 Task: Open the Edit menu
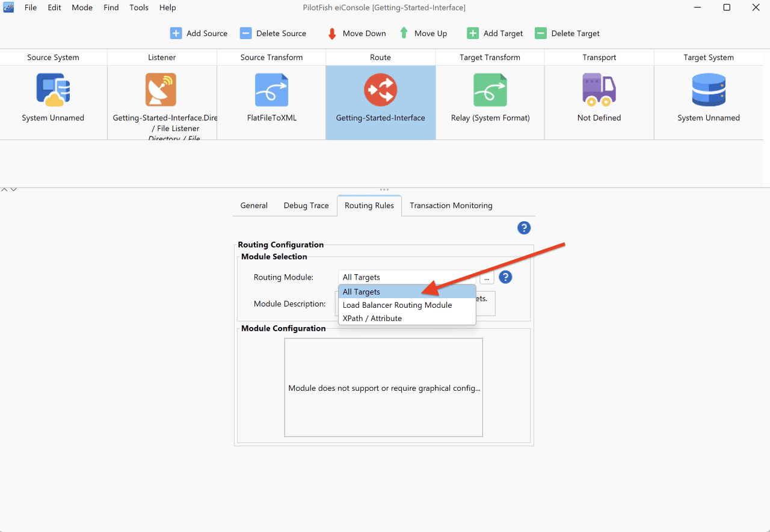55,8
